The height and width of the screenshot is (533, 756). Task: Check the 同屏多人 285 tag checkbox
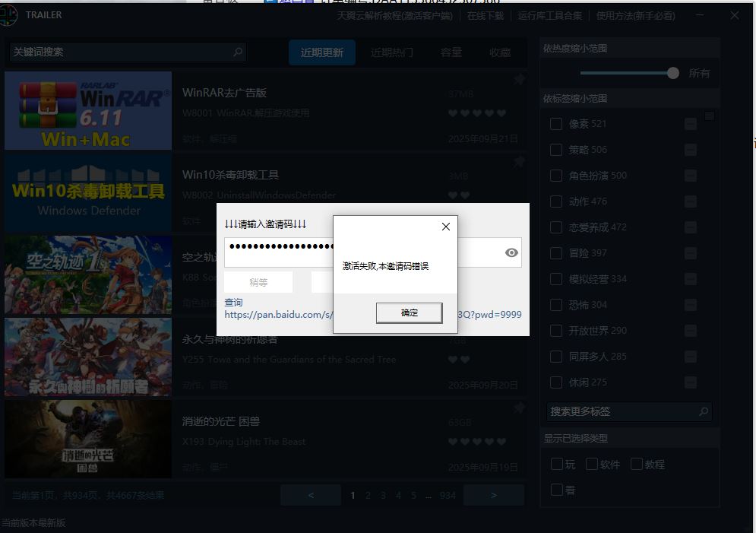coord(556,357)
